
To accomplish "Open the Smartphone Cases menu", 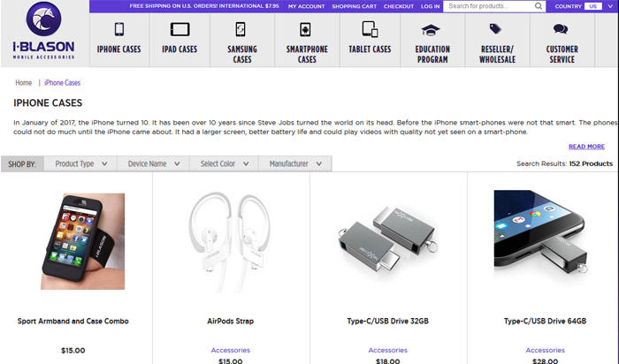I will click(307, 54).
